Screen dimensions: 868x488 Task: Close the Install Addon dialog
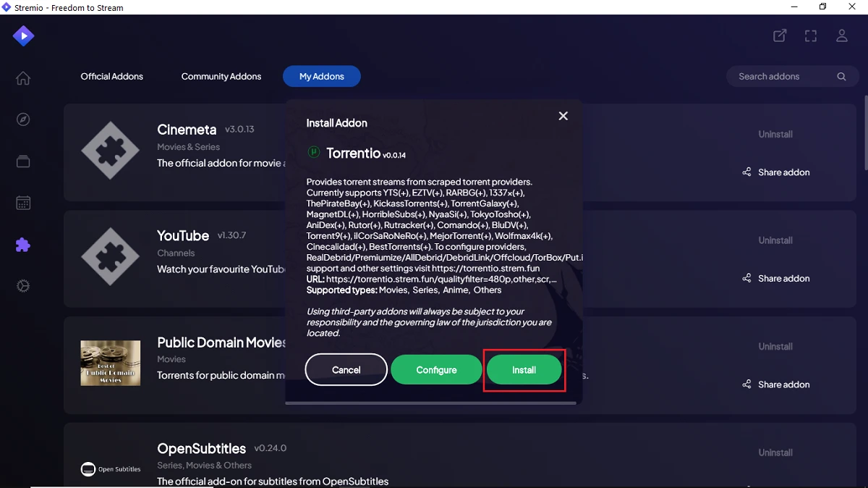[x=563, y=116]
